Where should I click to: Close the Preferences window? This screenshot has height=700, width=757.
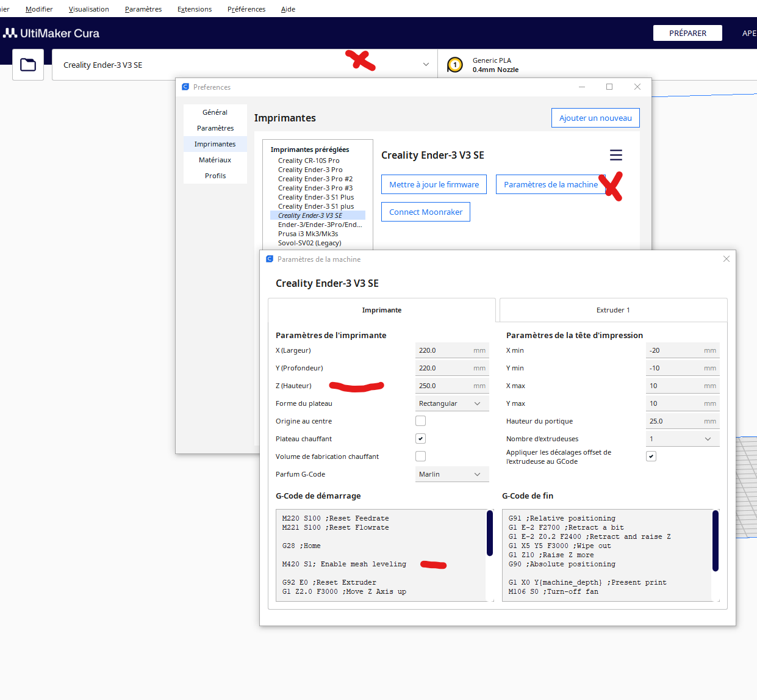click(637, 87)
